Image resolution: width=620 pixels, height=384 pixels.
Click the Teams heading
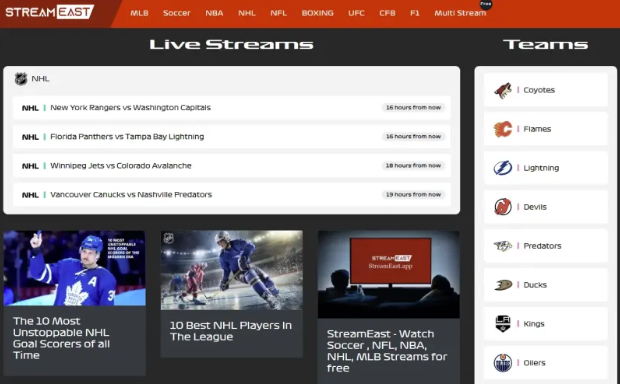pyautogui.click(x=546, y=44)
